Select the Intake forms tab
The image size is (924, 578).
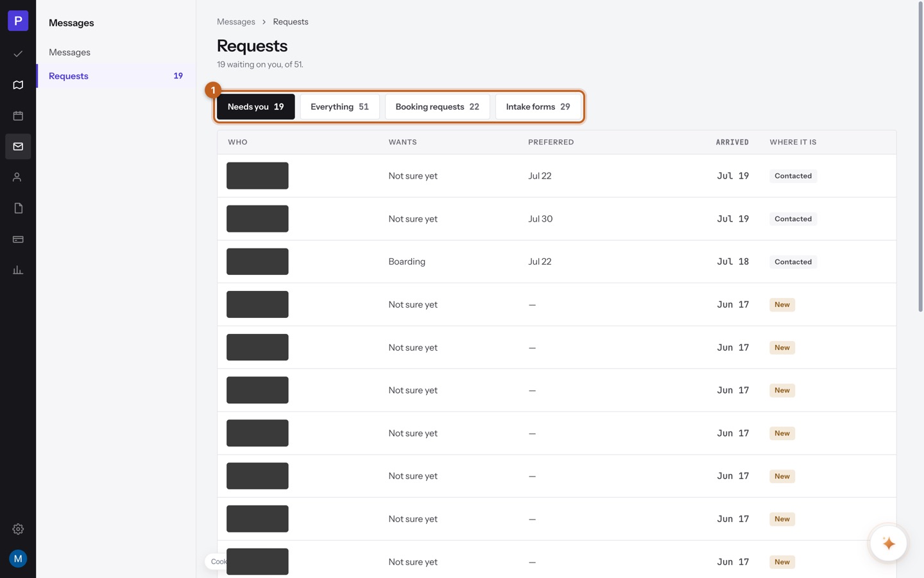(538, 107)
